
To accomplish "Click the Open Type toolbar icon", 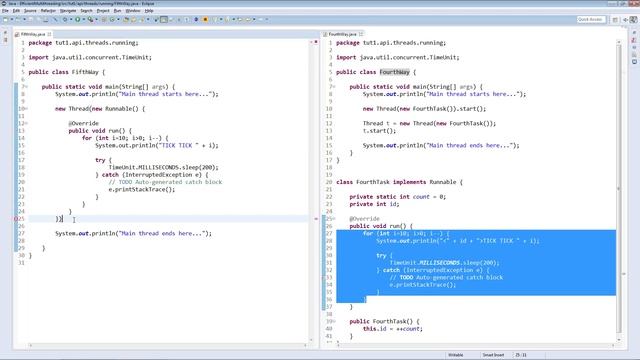I will tap(126, 19).
